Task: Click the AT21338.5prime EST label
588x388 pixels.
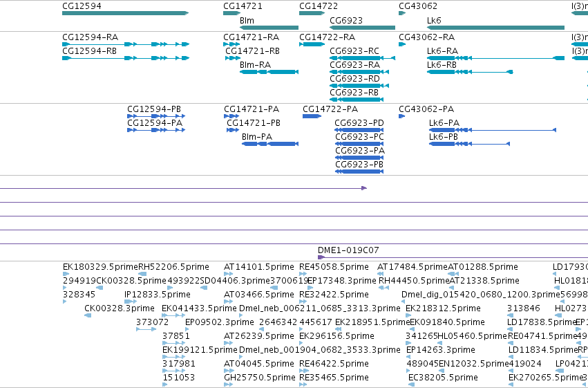Action: click(x=484, y=281)
